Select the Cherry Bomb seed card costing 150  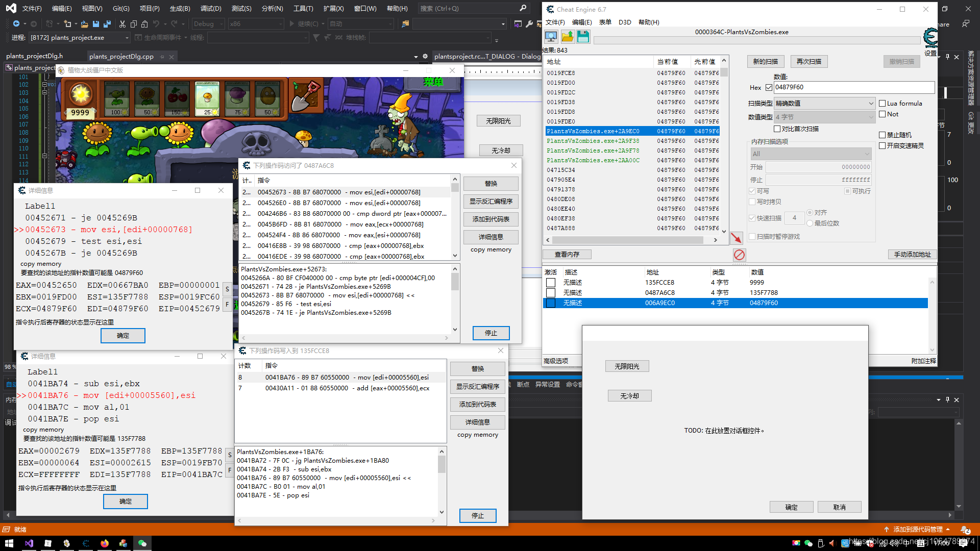click(177, 98)
